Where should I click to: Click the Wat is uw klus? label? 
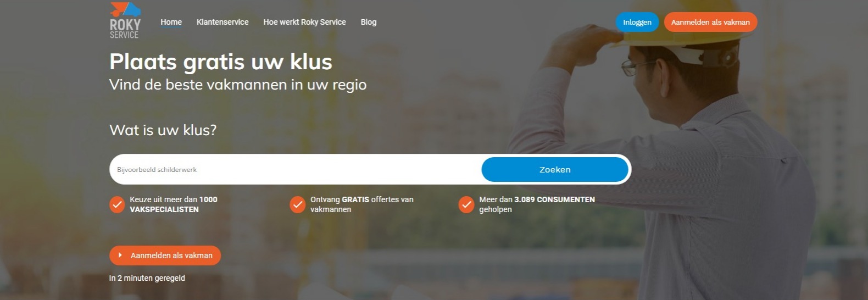coord(163,130)
